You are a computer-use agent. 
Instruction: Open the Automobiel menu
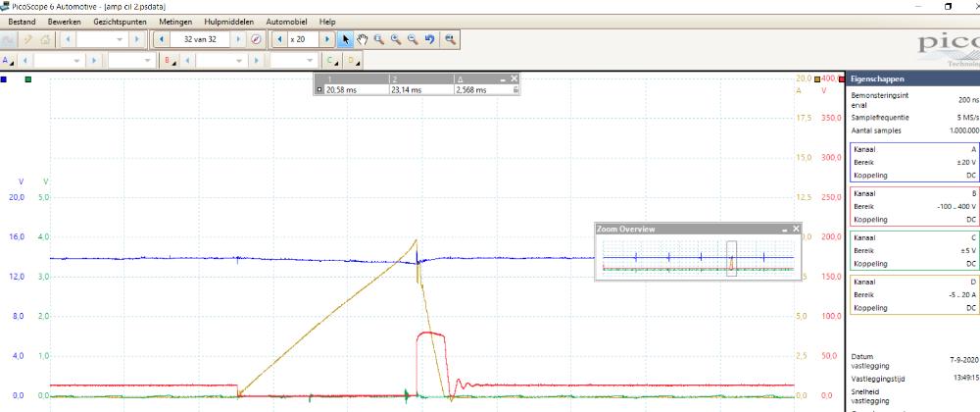point(287,22)
